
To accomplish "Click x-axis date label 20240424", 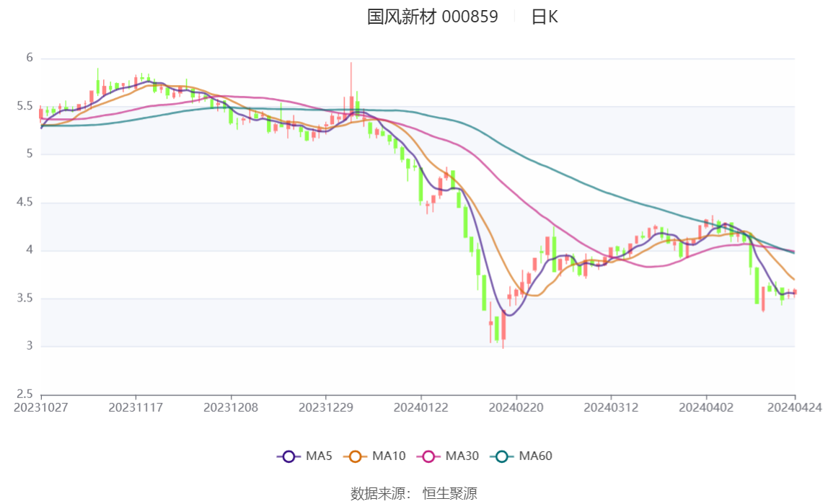I will (795, 407).
